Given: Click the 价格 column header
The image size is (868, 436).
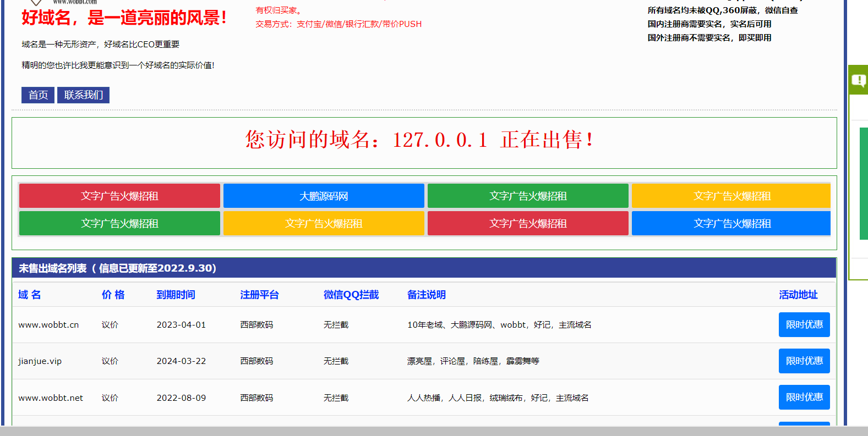Looking at the screenshot, I should click(113, 295).
